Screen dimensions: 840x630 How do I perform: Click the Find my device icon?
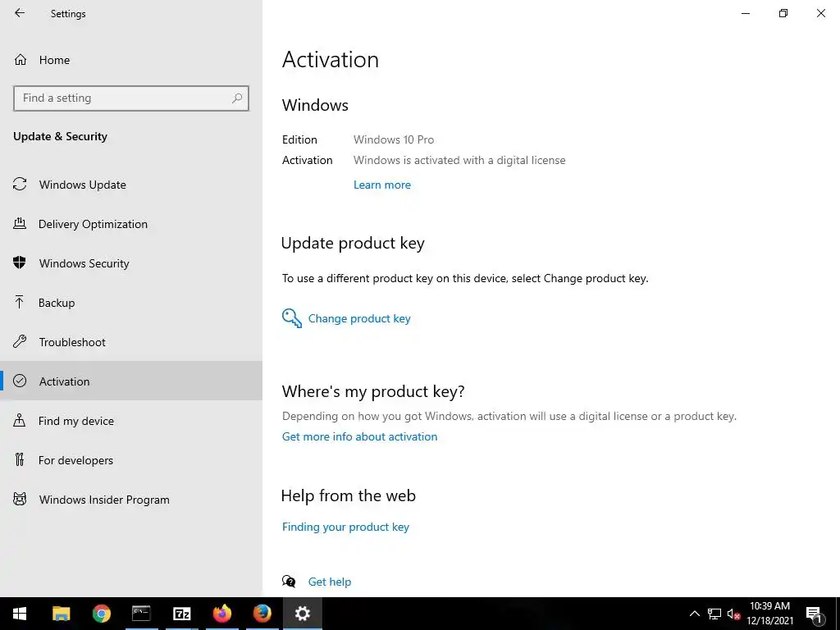click(20, 420)
